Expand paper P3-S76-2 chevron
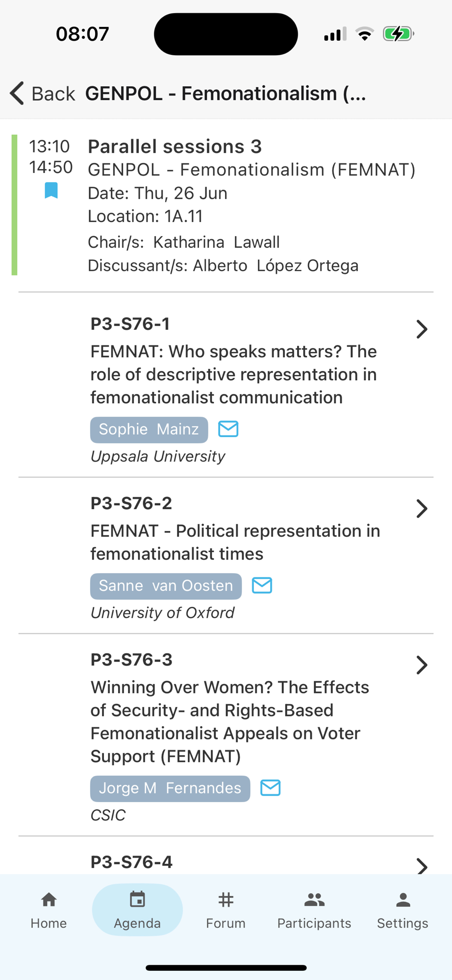452x980 pixels. click(x=422, y=509)
